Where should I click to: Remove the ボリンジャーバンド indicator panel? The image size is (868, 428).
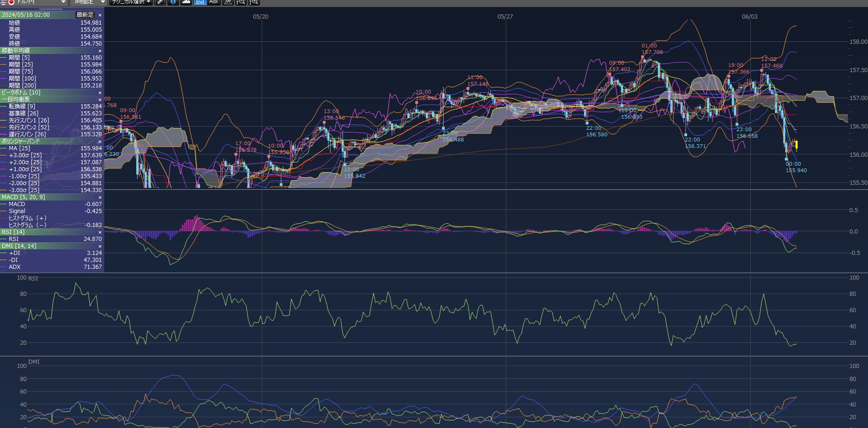pyautogui.click(x=100, y=141)
